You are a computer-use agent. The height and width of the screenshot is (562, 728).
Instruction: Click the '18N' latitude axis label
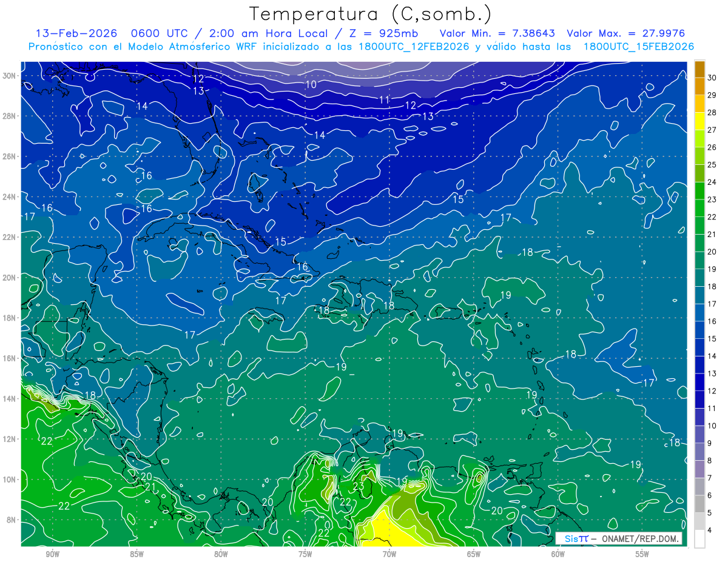(10, 318)
